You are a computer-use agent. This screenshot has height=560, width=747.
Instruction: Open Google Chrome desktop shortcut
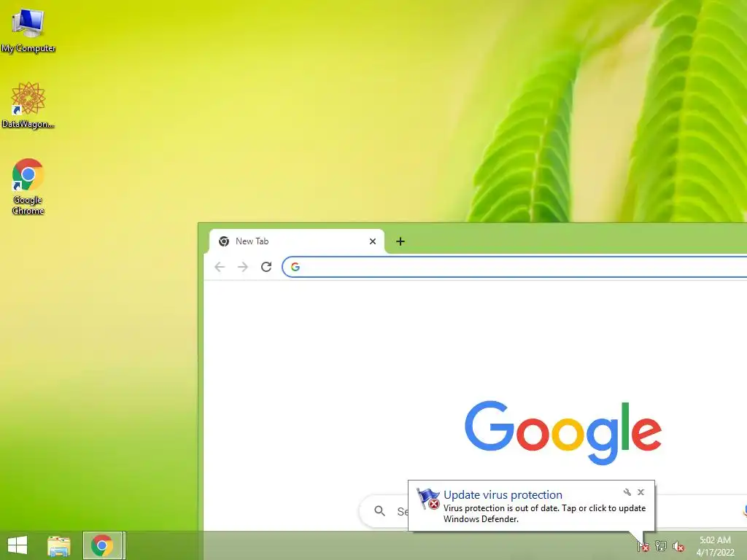[28, 186]
